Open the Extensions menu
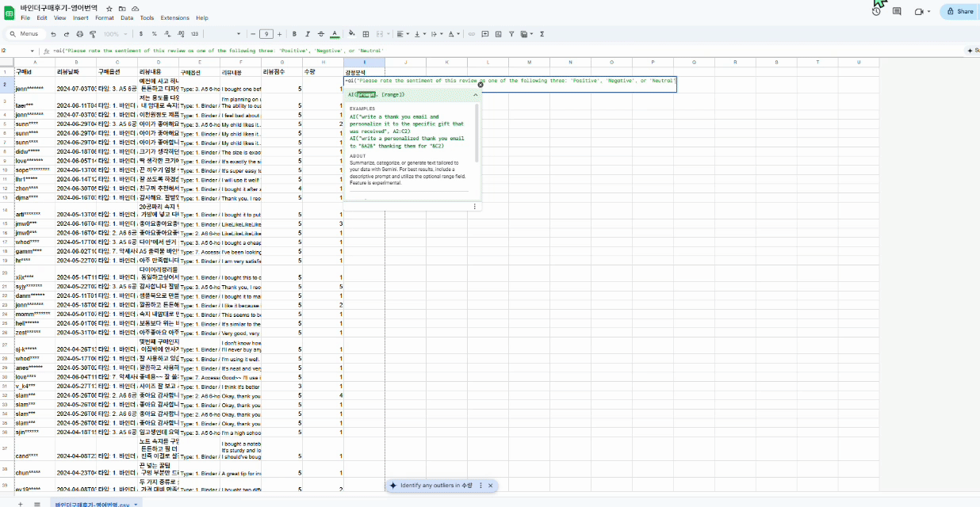Image resolution: width=980 pixels, height=507 pixels. [x=174, y=17]
